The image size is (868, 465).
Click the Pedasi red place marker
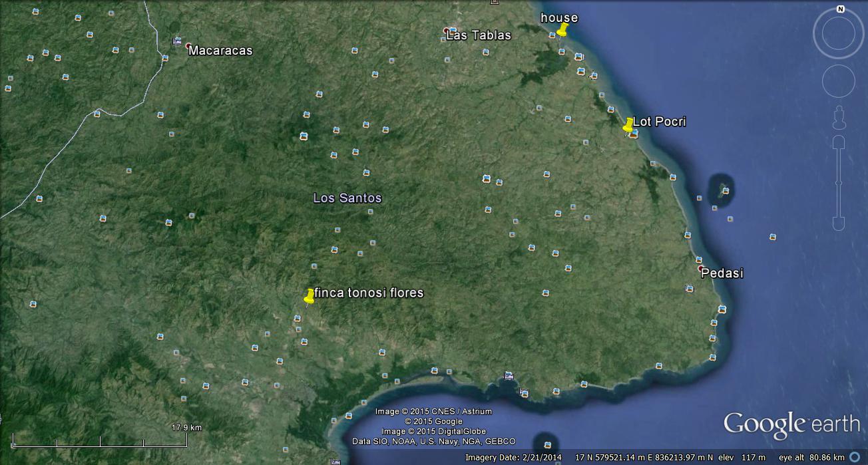[x=701, y=269]
